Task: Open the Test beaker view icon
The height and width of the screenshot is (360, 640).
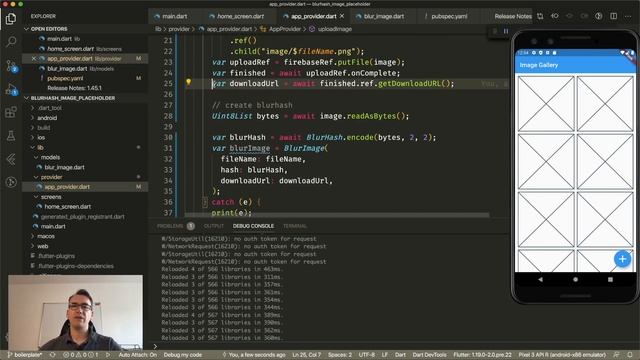Action: pyautogui.click(x=11, y=136)
